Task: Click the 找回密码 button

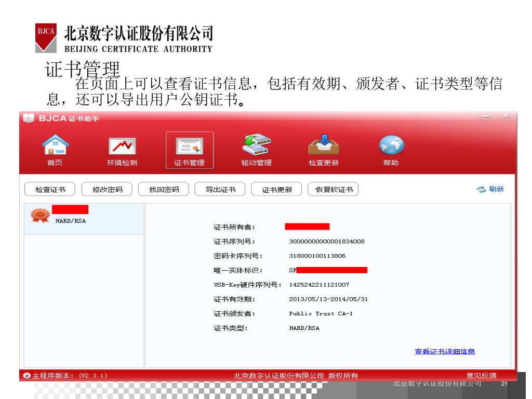Action: [x=164, y=189]
